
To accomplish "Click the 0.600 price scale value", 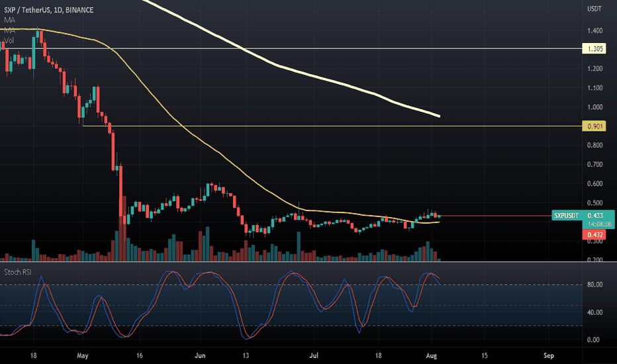I will coord(594,184).
